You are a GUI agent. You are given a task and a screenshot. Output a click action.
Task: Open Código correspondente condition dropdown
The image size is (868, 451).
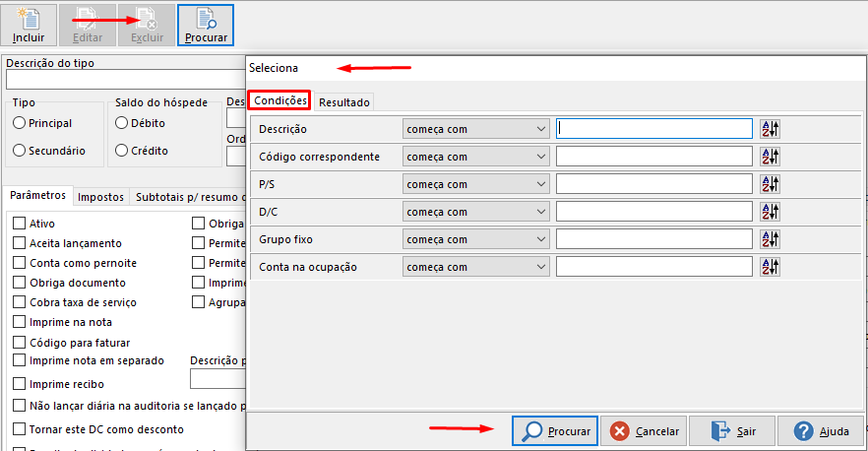[x=476, y=157]
